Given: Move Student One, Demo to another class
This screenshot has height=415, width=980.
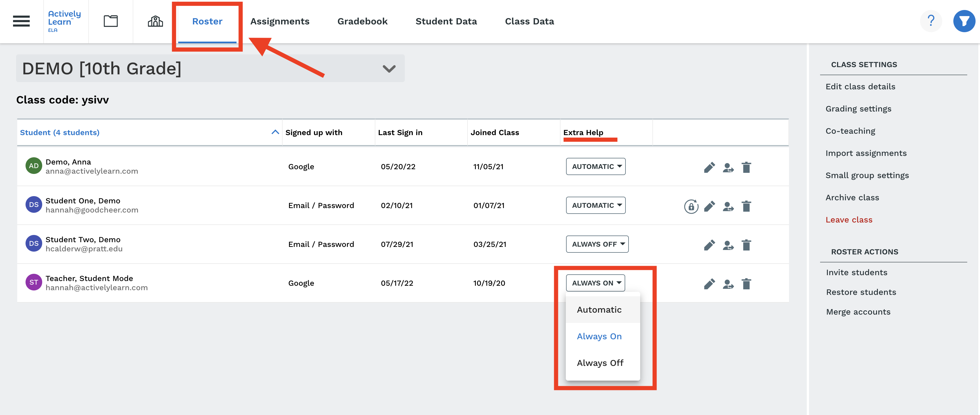Looking at the screenshot, I should tap(728, 206).
